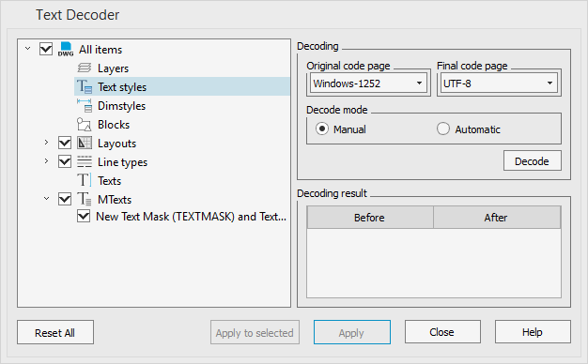Click the Layouts grid icon
588x364 pixels.
pyautogui.click(x=85, y=143)
